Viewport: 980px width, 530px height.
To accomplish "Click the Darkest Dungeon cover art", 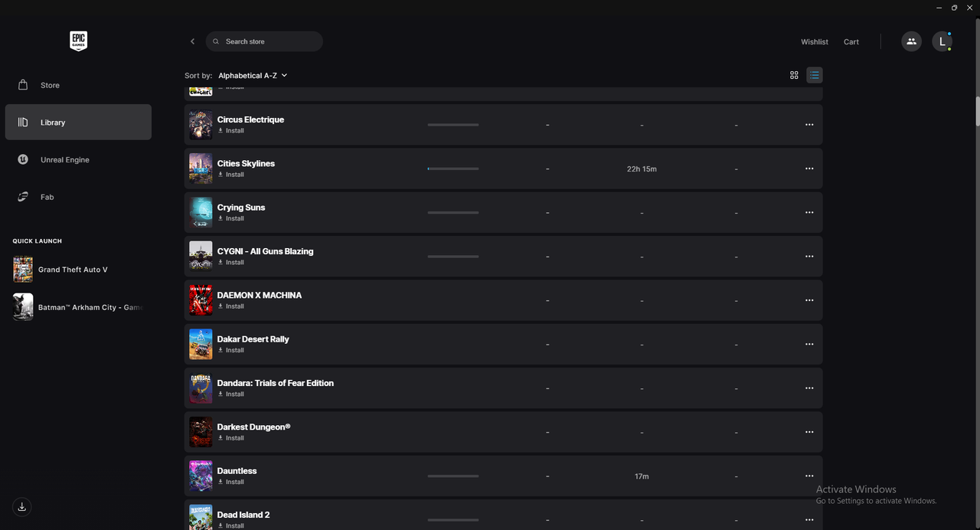I will click(201, 432).
